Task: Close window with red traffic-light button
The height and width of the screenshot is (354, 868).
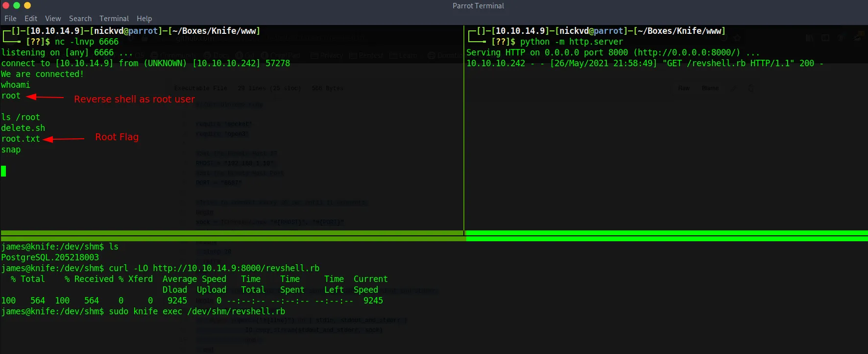Action: click(x=6, y=5)
